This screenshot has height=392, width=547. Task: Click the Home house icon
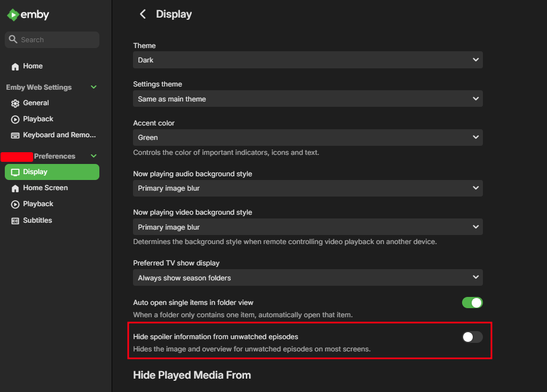15,66
